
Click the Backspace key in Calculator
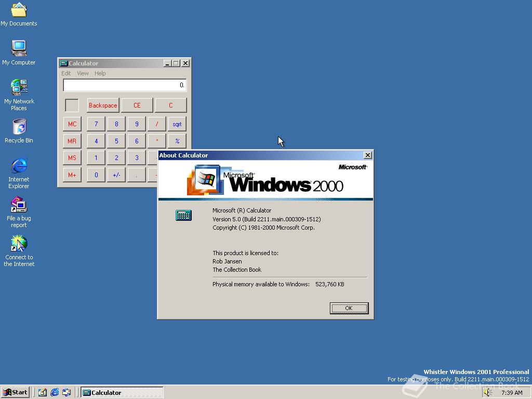pyautogui.click(x=103, y=105)
